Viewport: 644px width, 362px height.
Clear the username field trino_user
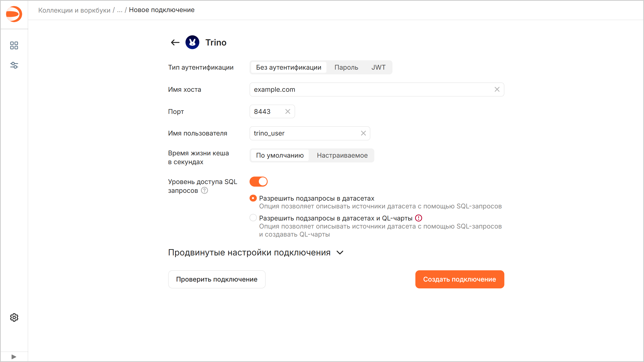[363, 133]
